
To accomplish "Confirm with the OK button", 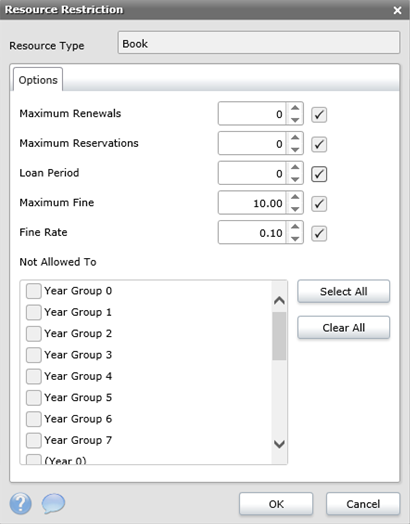I will [x=276, y=504].
